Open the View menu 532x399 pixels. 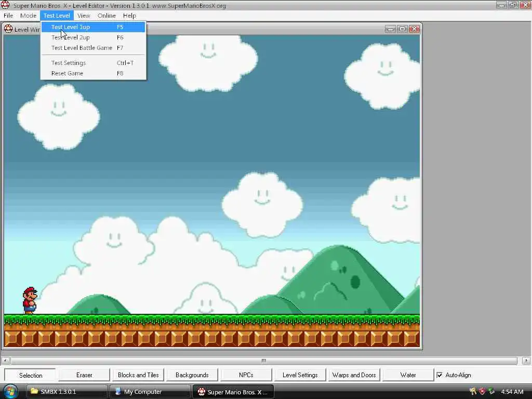click(x=84, y=16)
